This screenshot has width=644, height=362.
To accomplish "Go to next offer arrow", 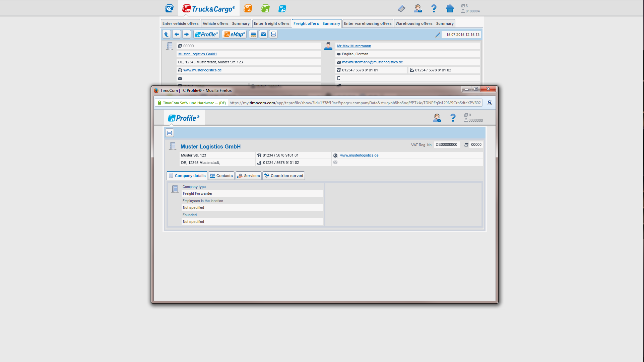I will tap(187, 34).
